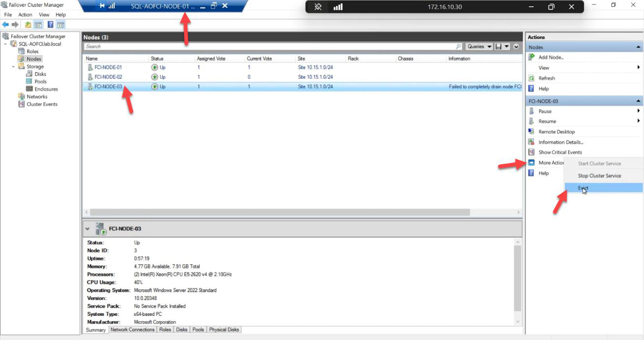Click the pin icon on SQL-AOFCI-NODE-01 connection bar
This screenshot has height=340, width=644.
click(102, 6)
